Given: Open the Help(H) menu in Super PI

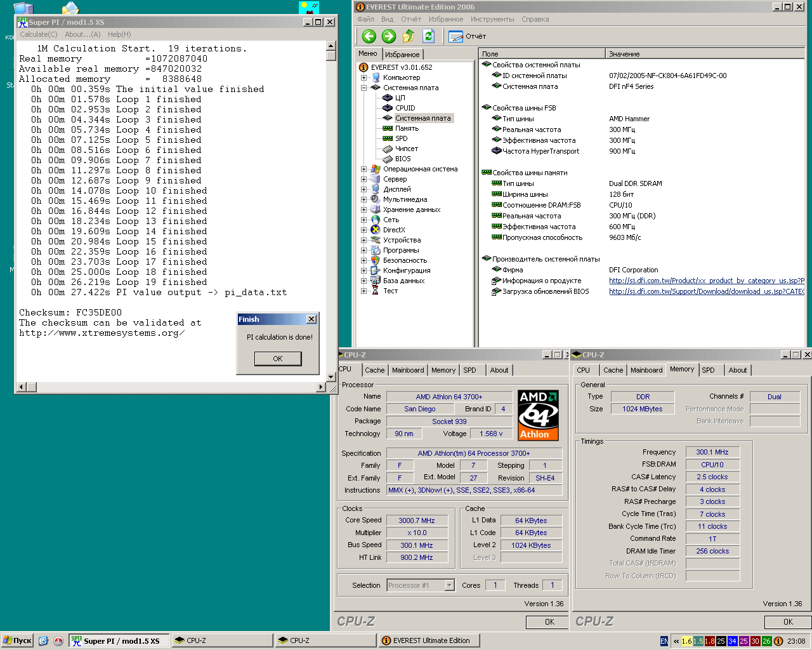Looking at the screenshot, I should click(x=119, y=34).
